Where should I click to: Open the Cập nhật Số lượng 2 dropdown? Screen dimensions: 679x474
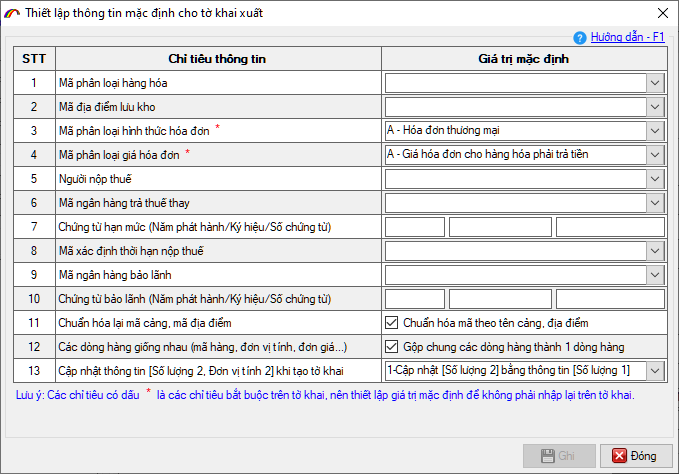[655, 371]
